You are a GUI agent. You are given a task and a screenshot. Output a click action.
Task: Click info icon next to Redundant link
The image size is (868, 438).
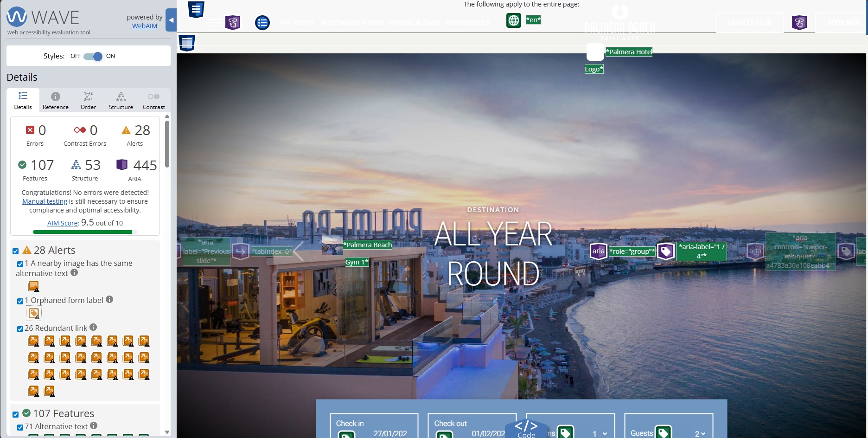tap(93, 328)
